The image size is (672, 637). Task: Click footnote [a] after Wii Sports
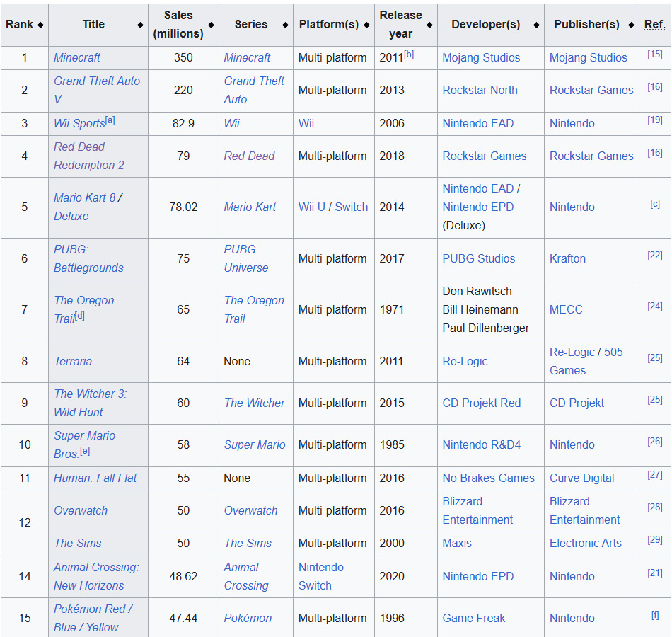(x=110, y=120)
